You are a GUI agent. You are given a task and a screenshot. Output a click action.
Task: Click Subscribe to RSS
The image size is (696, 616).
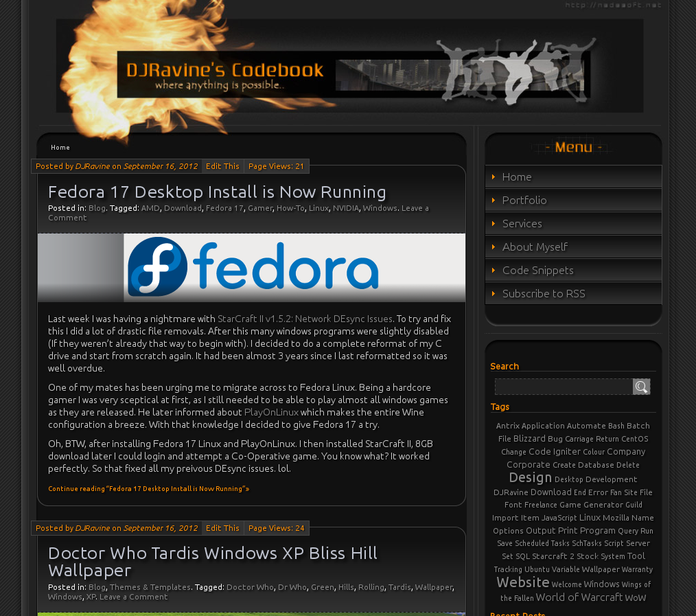pos(544,293)
